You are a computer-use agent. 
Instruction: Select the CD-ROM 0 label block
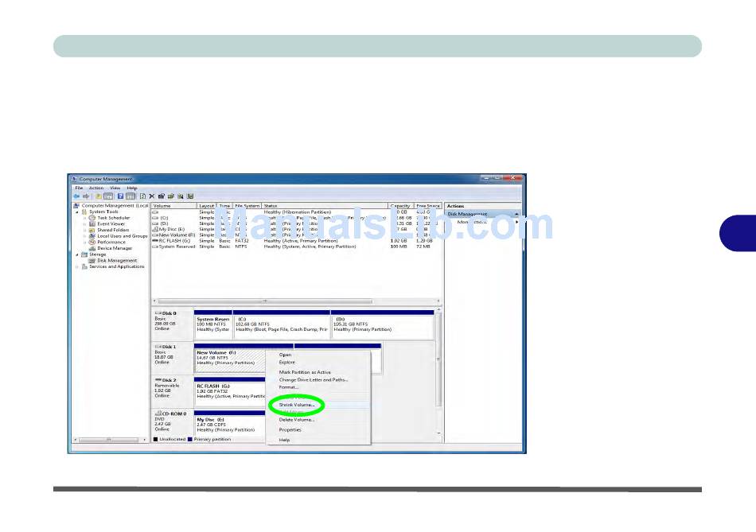(172, 422)
